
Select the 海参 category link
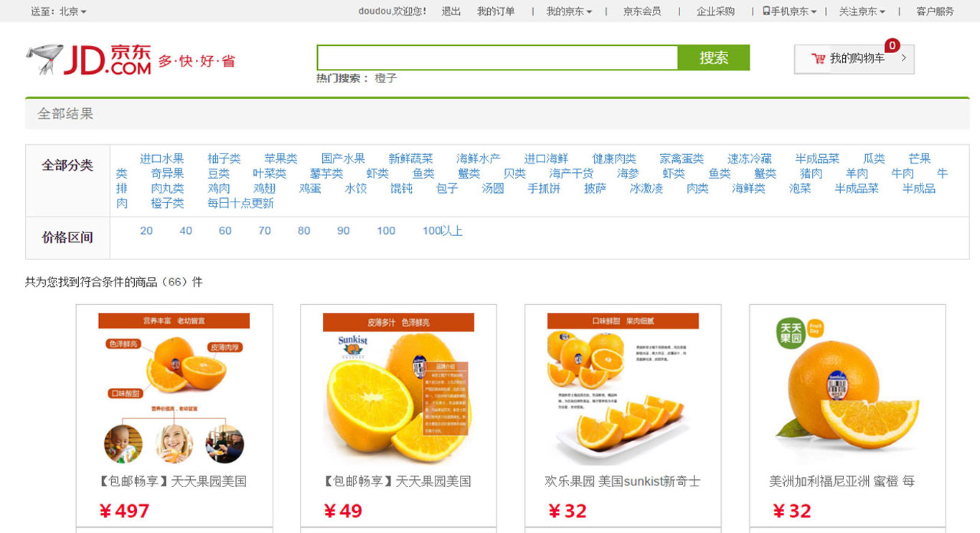pyautogui.click(x=628, y=174)
